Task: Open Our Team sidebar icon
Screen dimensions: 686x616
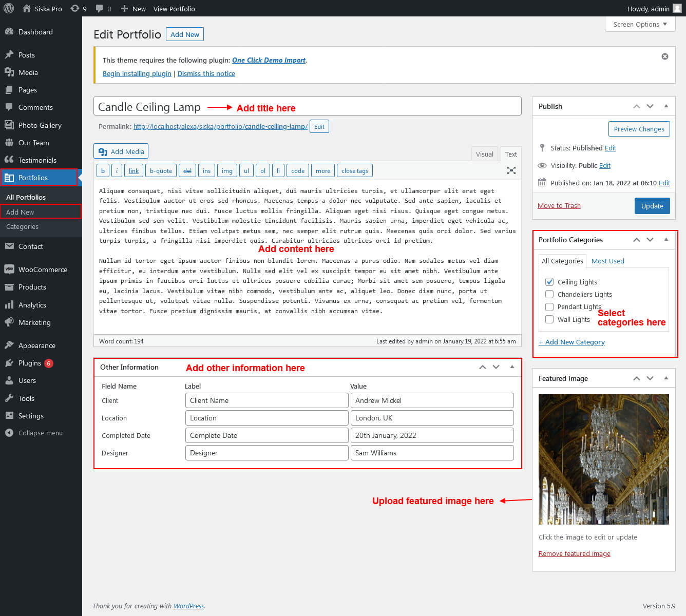Action: pyautogui.click(x=9, y=142)
